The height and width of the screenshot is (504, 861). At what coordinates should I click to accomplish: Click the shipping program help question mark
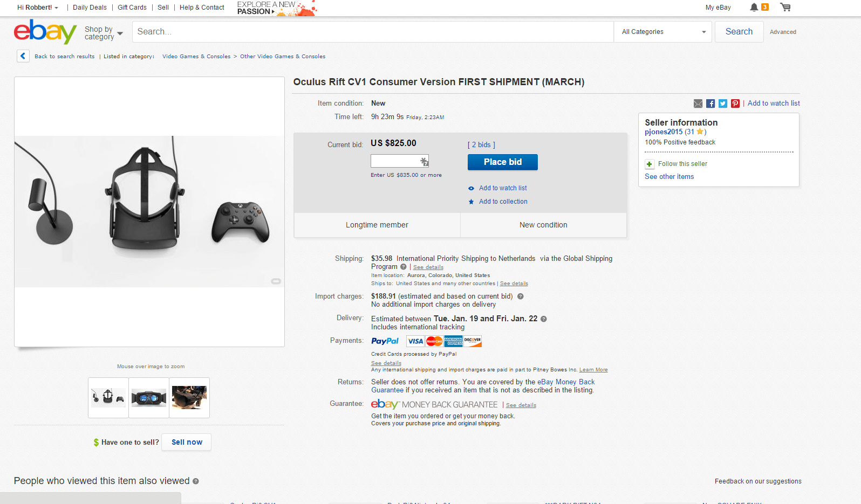403,267
